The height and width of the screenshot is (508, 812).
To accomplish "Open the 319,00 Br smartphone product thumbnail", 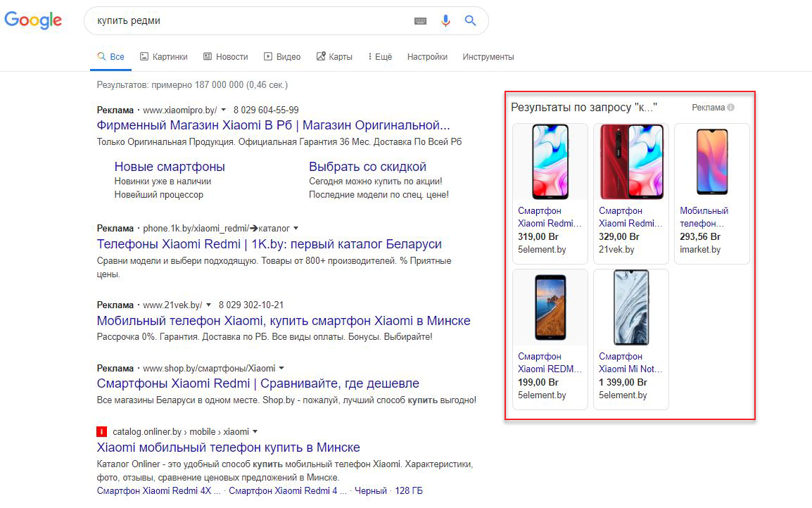I will click(x=550, y=162).
